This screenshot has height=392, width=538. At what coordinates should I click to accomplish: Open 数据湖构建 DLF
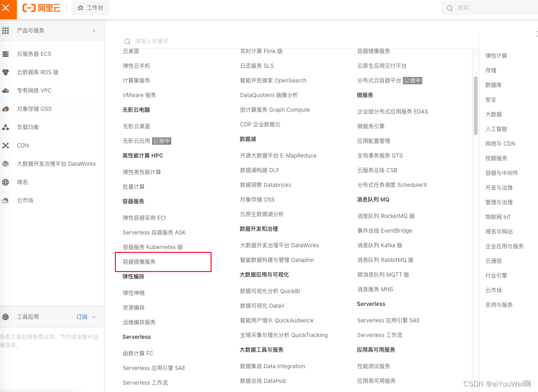tap(260, 170)
